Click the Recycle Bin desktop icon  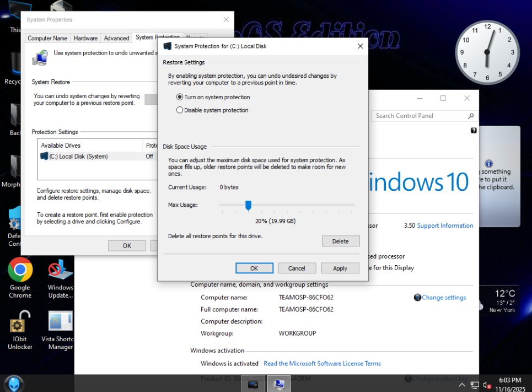(13, 68)
